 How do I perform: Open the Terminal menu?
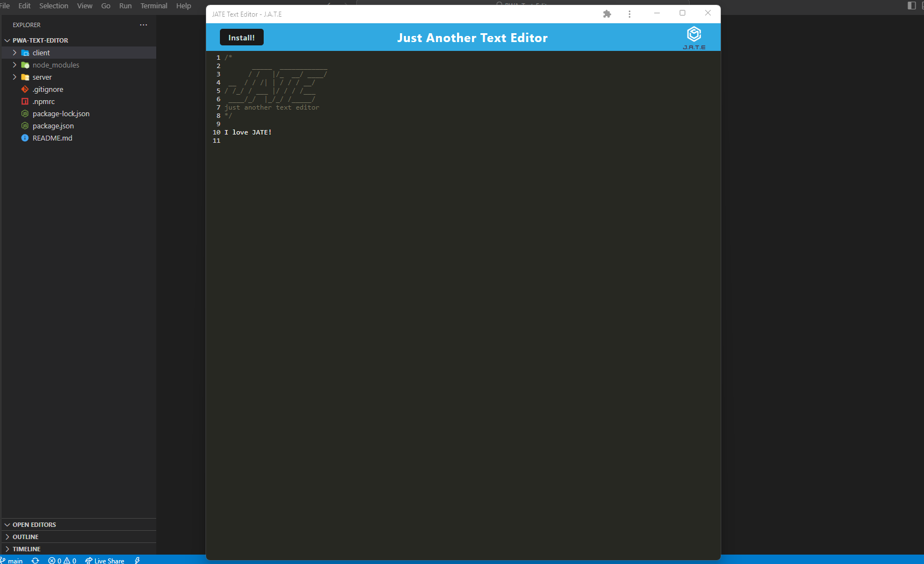pos(153,6)
